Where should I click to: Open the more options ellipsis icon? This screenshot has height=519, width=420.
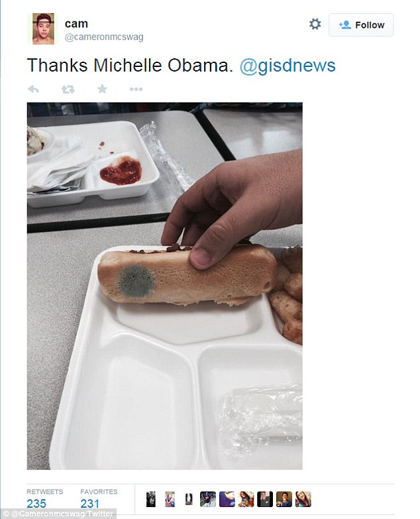pyautogui.click(x=136, y=89)
